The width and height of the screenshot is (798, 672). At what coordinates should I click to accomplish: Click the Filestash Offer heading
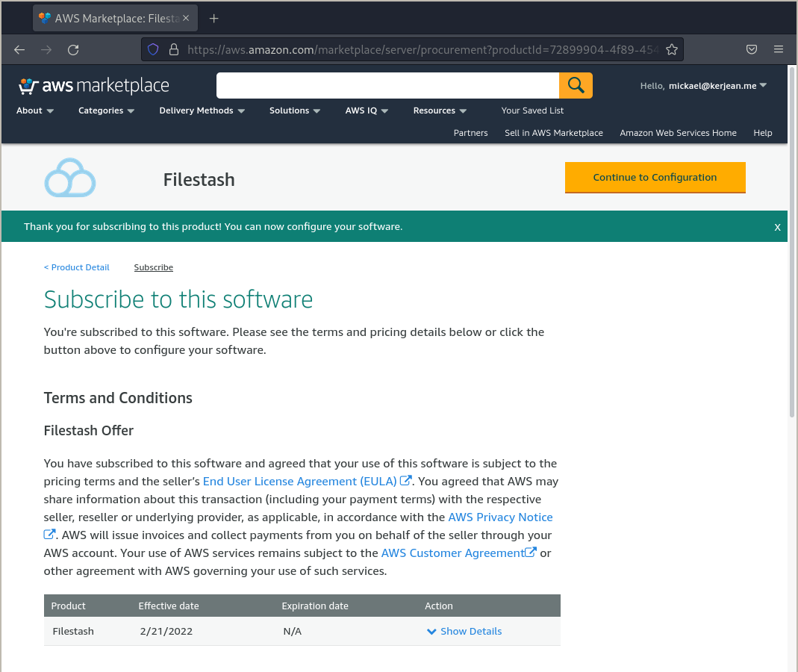pyautogui.click(x=89, y=431)
